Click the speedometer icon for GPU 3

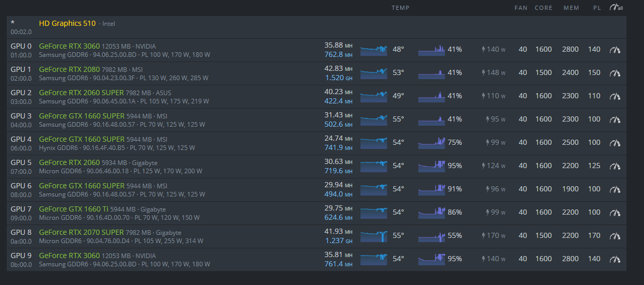click(x=615, y=119)
